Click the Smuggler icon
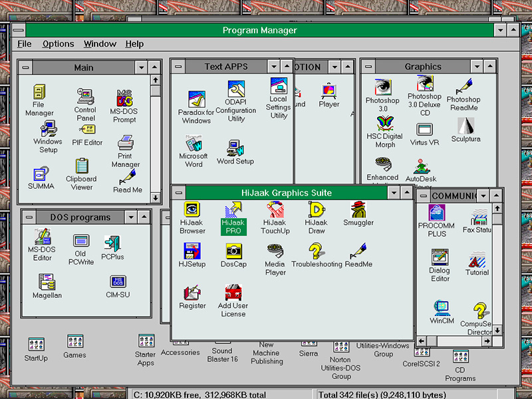 [358, 209]
